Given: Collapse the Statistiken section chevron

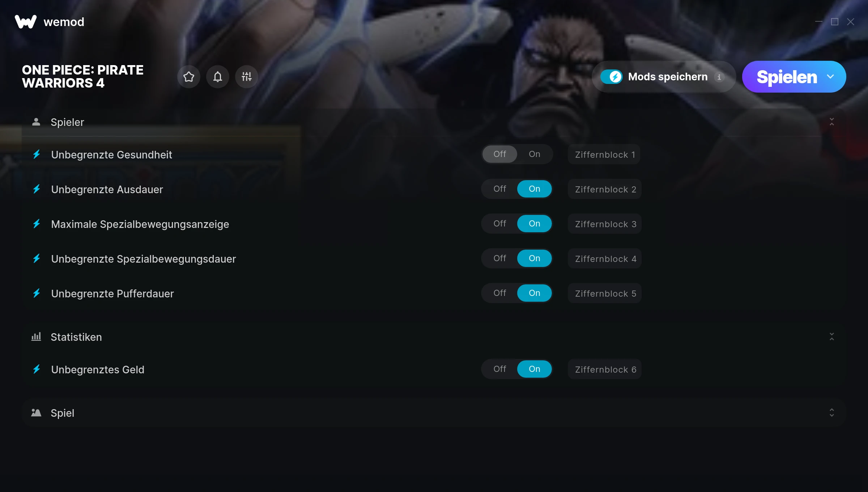Looking at the screenshot, I should click(832, 337).
